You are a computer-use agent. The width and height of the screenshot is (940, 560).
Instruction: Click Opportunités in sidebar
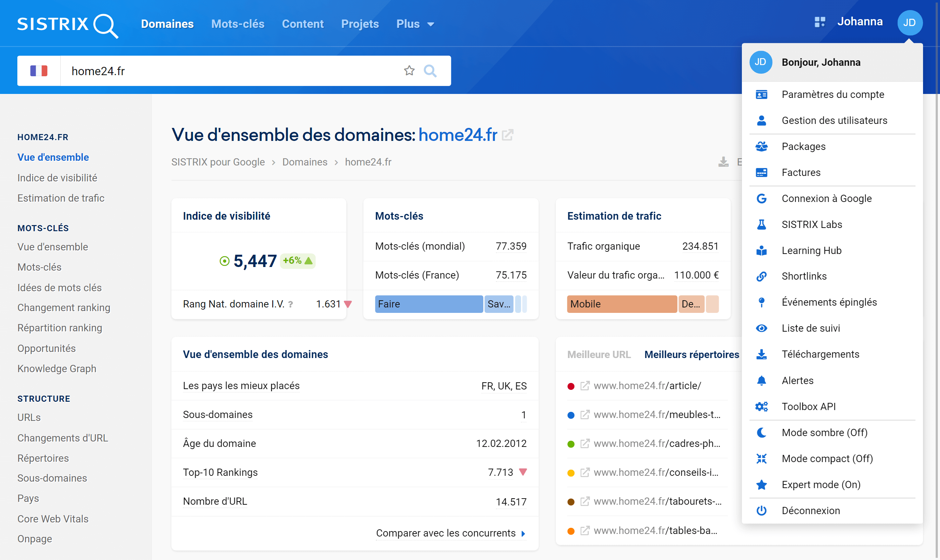tap(46, 348)
